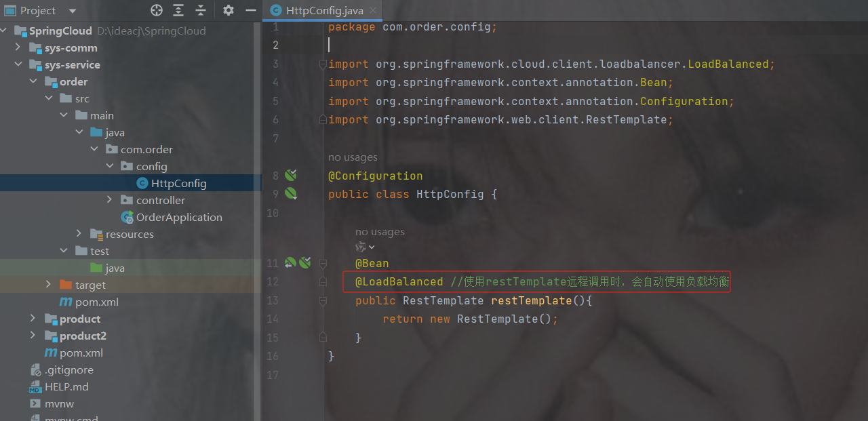Click the Spring bean gutter icon on line 9
Viewport: 868px width, 421px height.
[291, 194]
